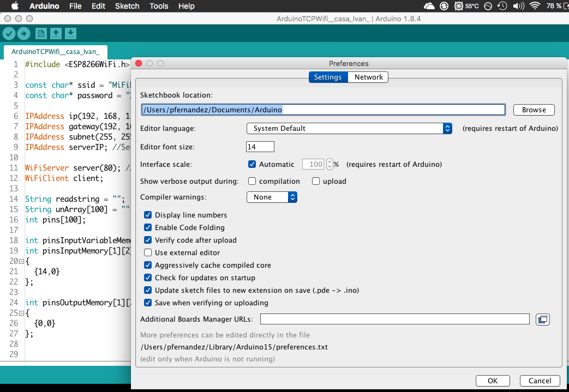Enable verbose output during compilation

point(253,181)
